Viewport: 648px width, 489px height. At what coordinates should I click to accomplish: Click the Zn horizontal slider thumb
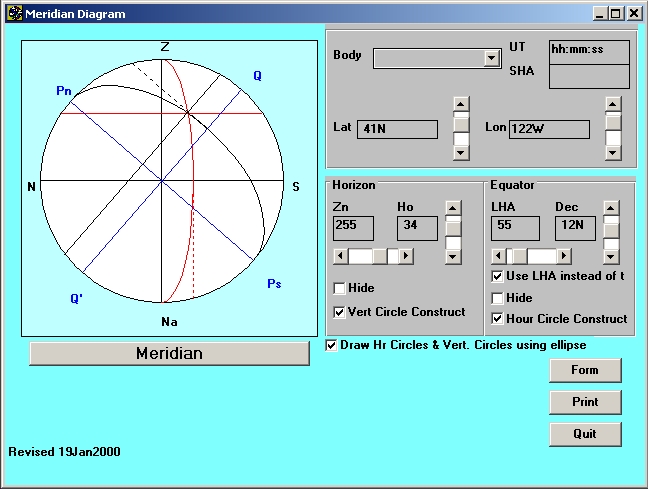click(x=380, y=256)
